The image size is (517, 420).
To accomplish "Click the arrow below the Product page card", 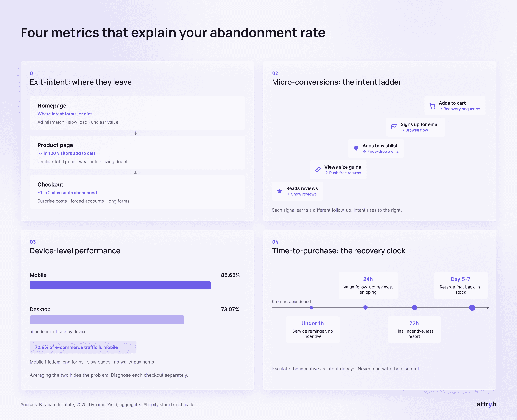I will point(135,173).
